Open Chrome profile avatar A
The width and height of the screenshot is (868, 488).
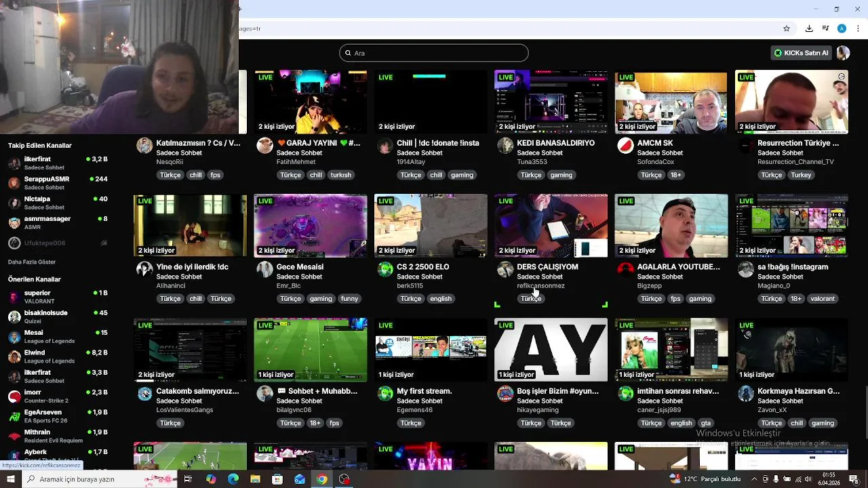[842, 28]
